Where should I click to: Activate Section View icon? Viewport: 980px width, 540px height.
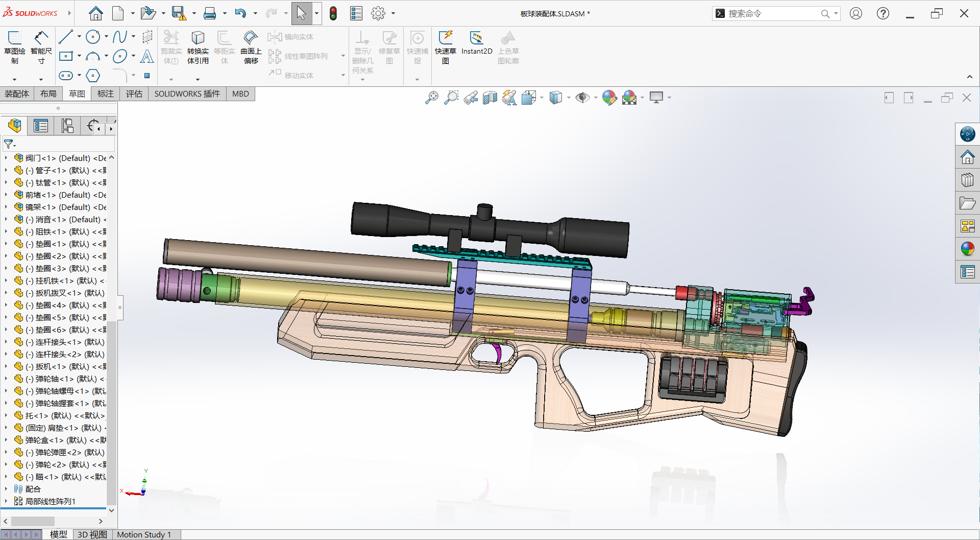[x=490, y=97]
